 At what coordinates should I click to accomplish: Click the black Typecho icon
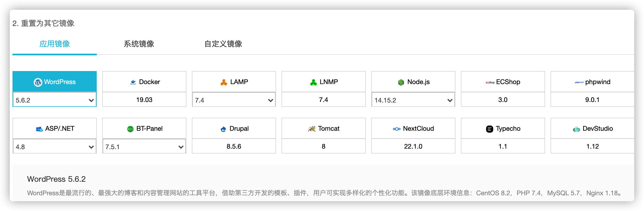[489, 129]
